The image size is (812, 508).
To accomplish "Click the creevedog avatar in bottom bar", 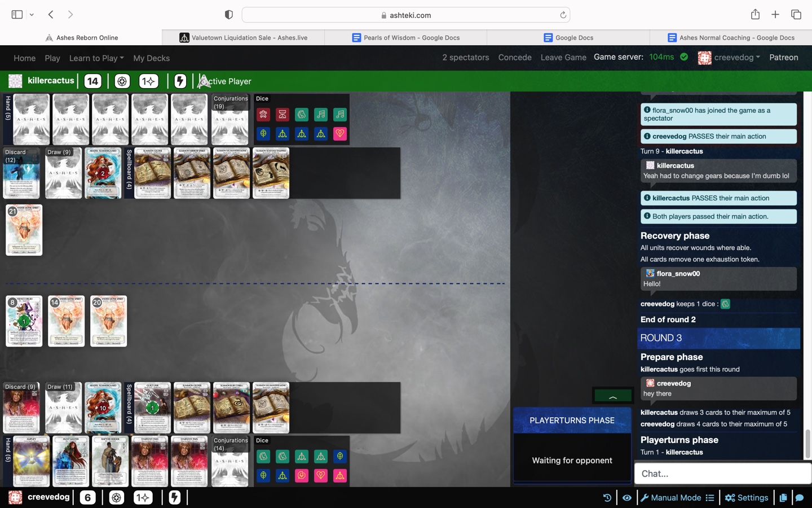I will (x=15, y=497).
